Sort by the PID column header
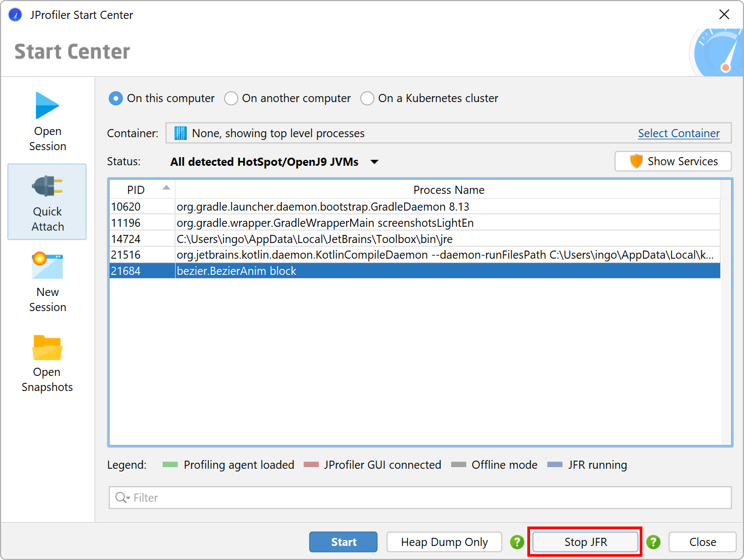 [142, 190]
